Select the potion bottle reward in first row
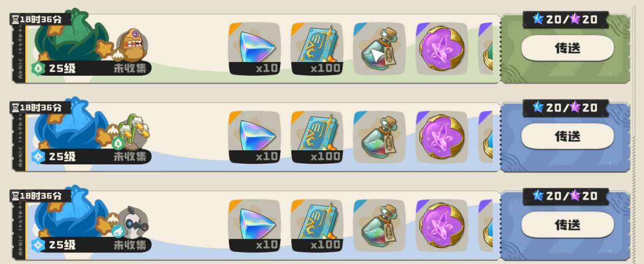The height and width of the screenshot is (264, 644). [x=379, y=49]
